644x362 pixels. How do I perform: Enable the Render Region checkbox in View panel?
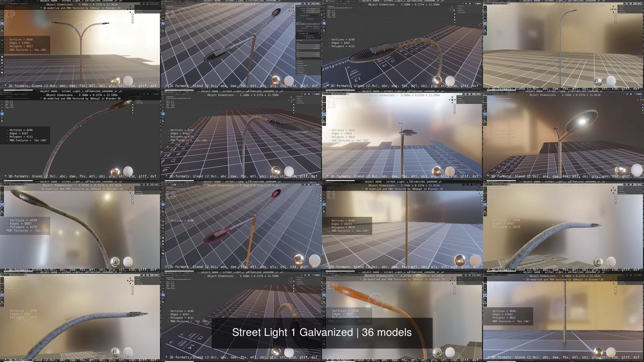pos(307,19)
